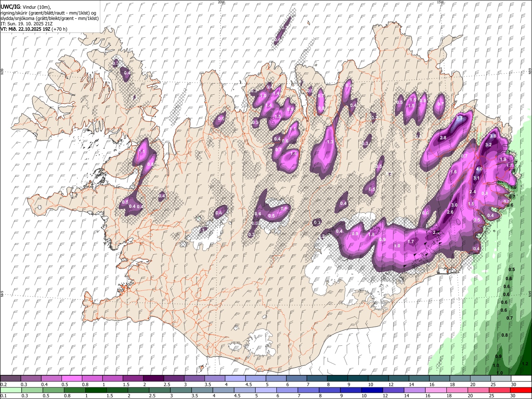Click the bright pink swatch between 0.5 and 0.8 on the upper scale
The height and width of the screenshot is (399, 532).
point(71,379)
